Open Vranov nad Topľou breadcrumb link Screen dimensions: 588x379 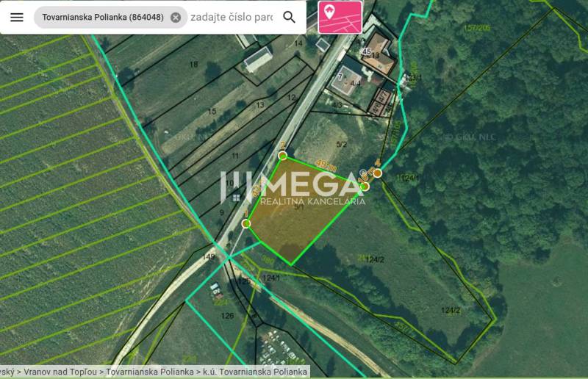[60, 372]
